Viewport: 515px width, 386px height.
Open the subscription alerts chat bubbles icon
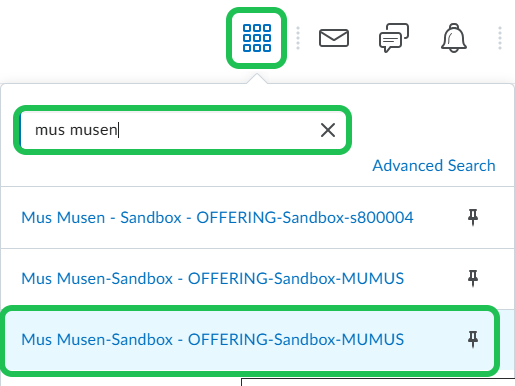click(394, 38)
